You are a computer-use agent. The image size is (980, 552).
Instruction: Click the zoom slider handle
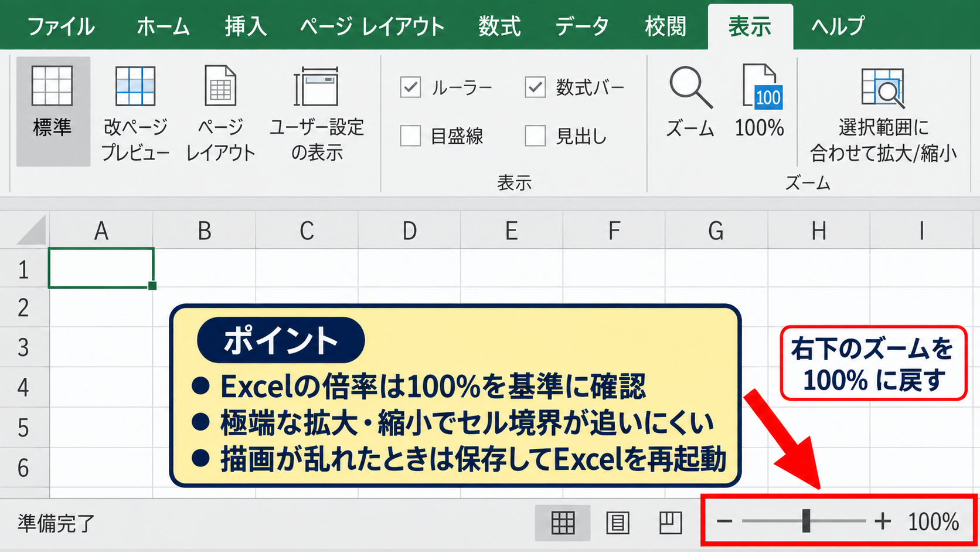click(806, 521)
